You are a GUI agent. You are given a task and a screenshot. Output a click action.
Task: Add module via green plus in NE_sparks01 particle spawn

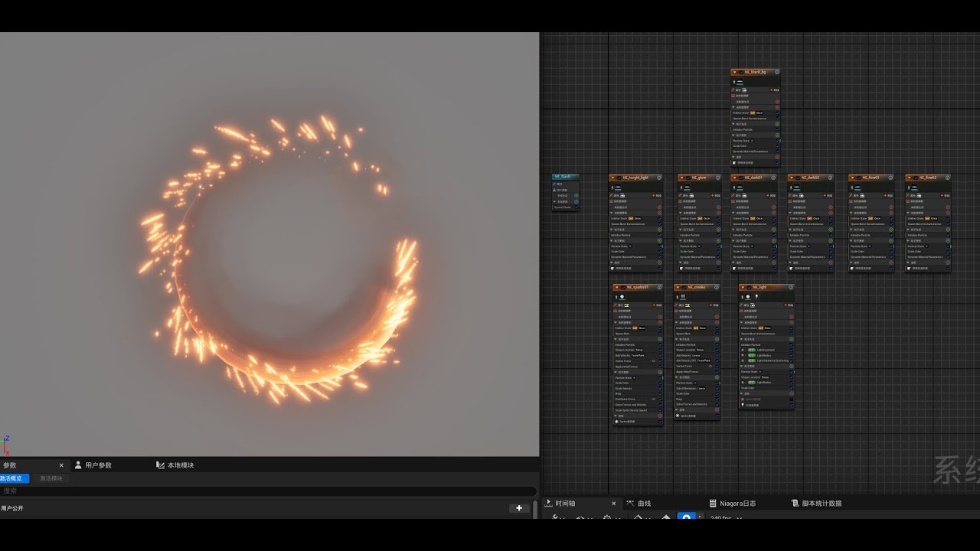pyautogui.click(x=660, y=339)
